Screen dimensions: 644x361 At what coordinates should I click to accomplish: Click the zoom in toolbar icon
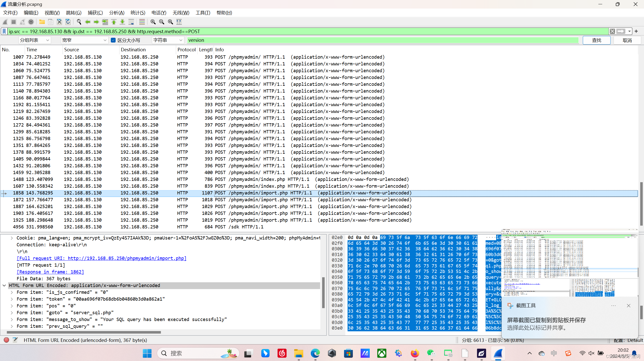[x=153, y=22]
